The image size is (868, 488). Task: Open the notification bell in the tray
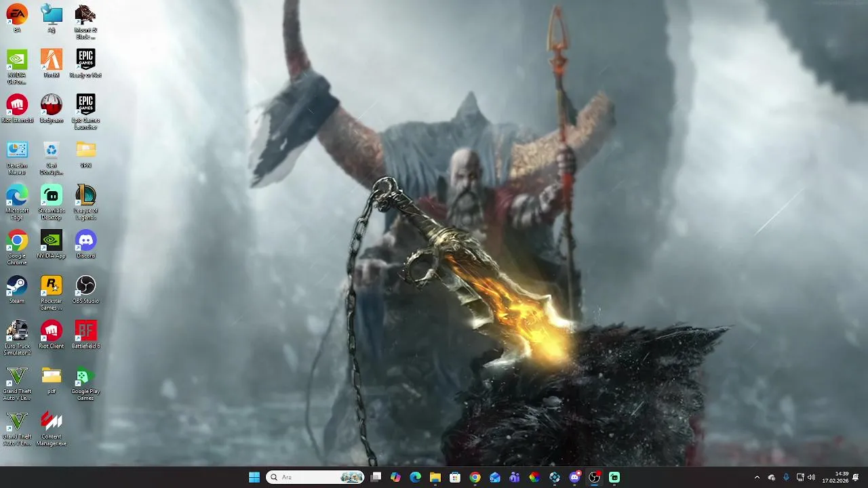pos(856,477)
